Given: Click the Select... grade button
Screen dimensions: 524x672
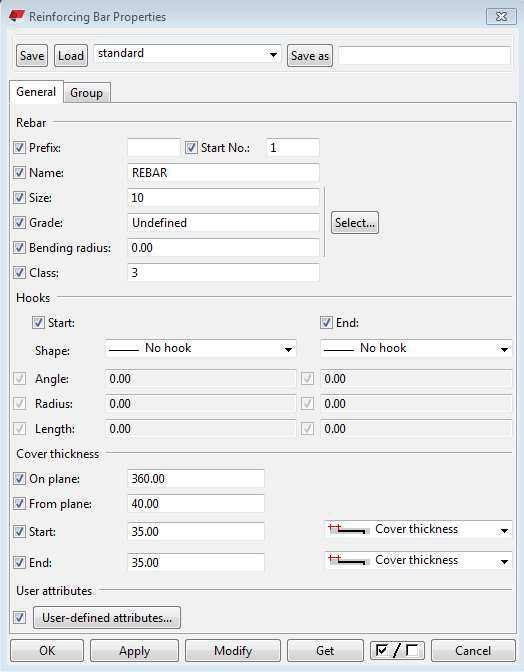Looking at the screenshot, I should coord(355,222).
